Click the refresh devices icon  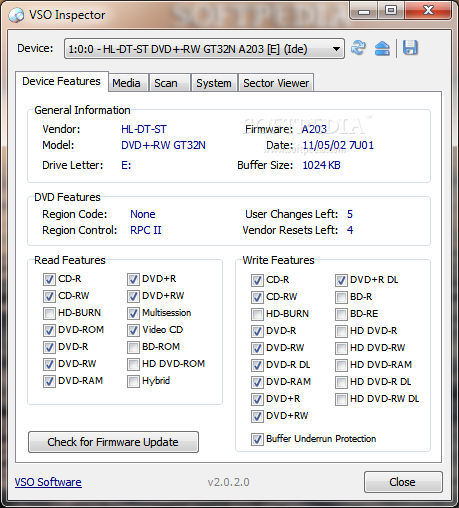coord(358,48)
